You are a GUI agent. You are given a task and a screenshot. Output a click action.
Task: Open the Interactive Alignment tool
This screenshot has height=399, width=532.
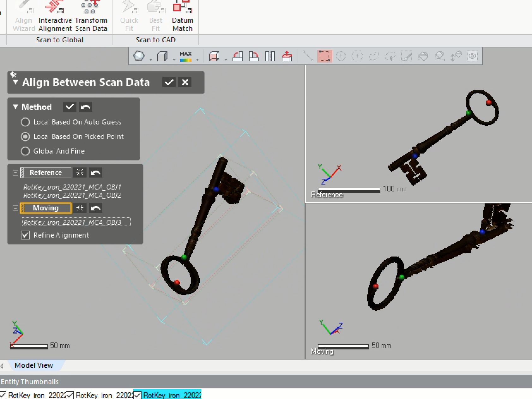[55, 16]
